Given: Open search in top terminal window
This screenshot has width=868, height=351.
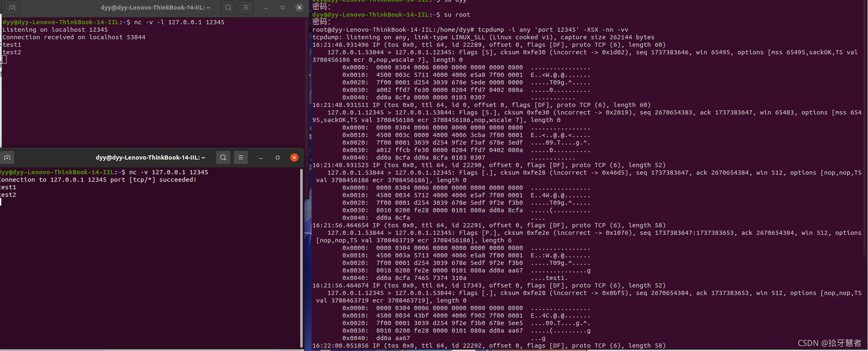Looking at the screenshot, I should click(x=228, y=8).
